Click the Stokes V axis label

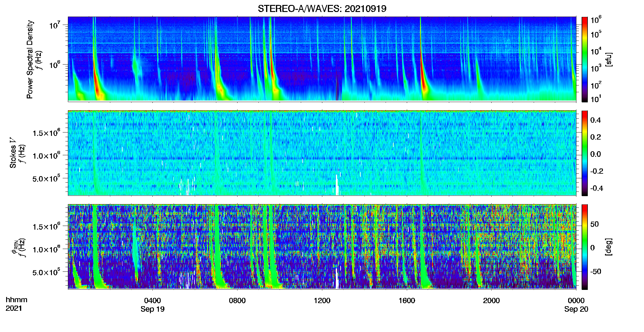coord(13,153)
